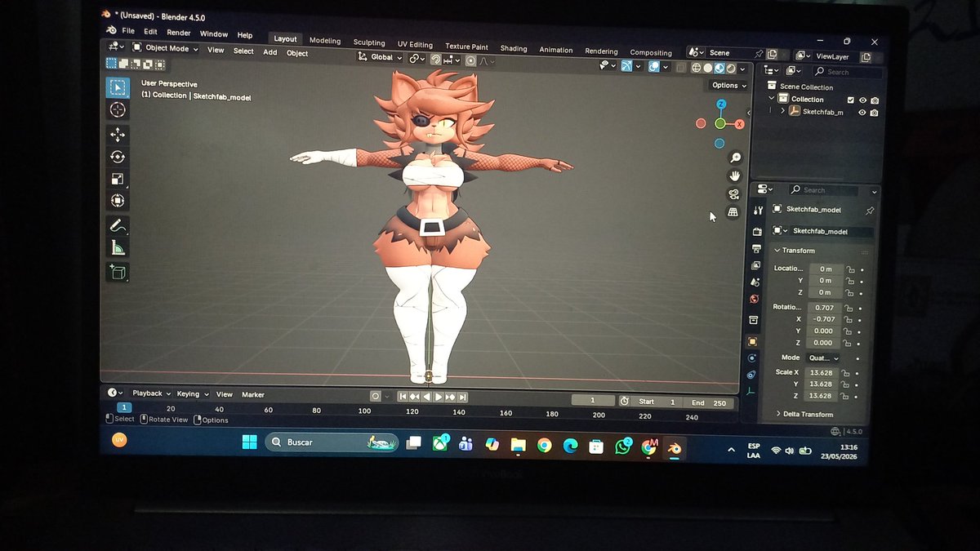This screenshot has width=980, height=551.
Task: Switch to the Sculpting workspace tab
Action: [x=369, y=42]
